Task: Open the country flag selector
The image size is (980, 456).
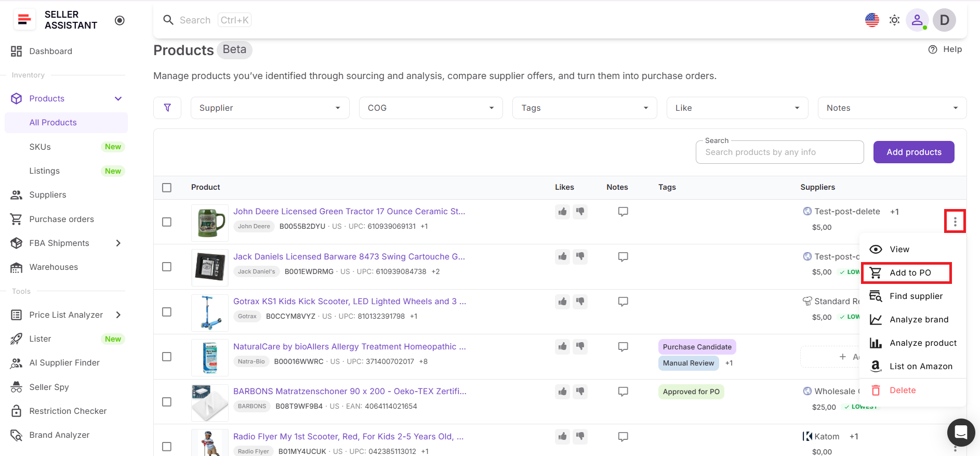Action: coord(872,20)
